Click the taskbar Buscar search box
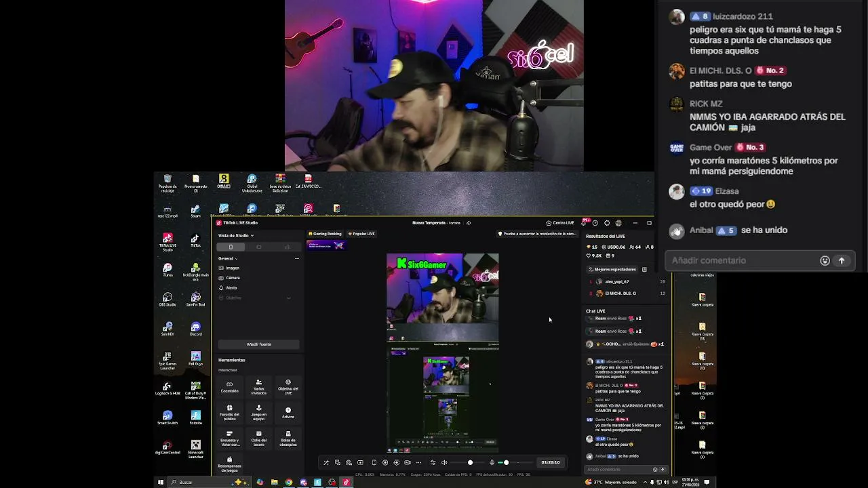The height and width of the screenshot is (488, 868). (209, 482)
